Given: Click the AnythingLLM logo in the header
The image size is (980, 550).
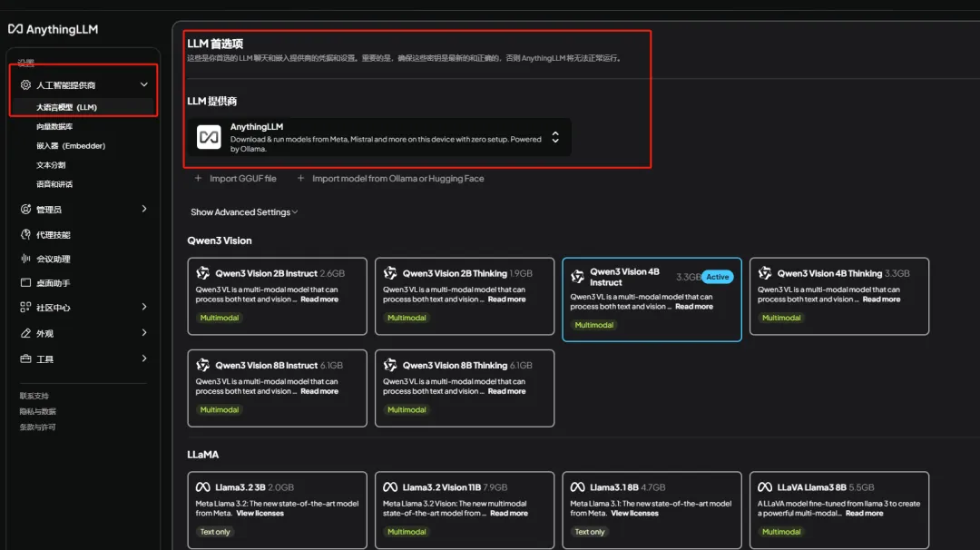Looking at the screenshot, I should [54, 29].
